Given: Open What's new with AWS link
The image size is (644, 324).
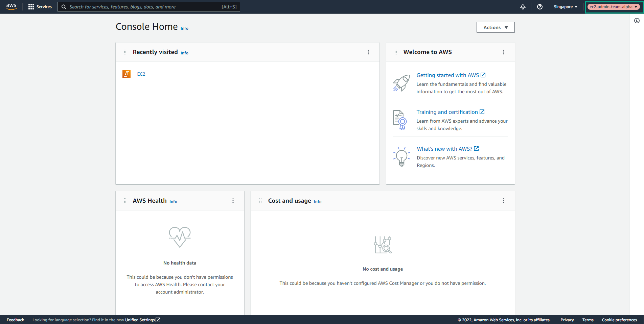Looking at the screenshot, I should pos(444,149).
